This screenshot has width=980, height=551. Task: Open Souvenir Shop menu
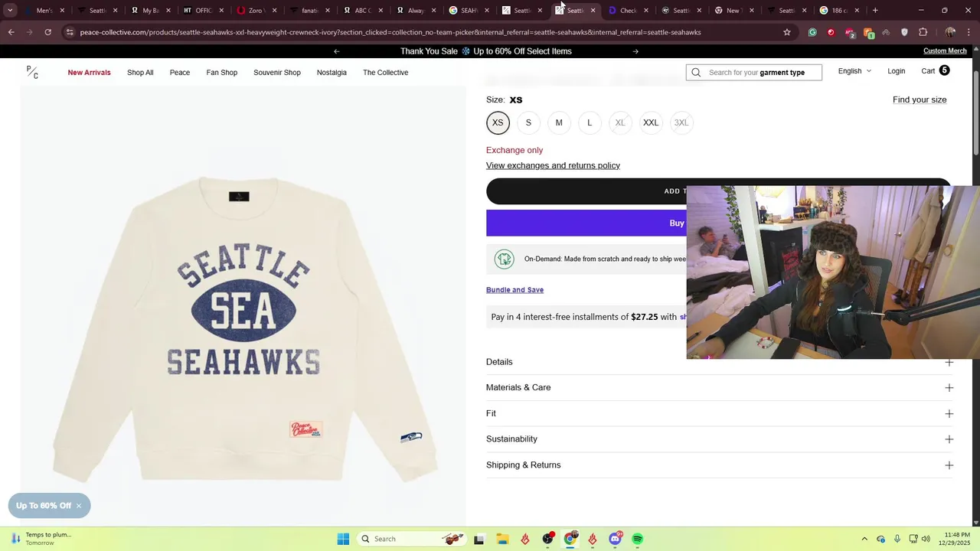click(x=277, y=73)
